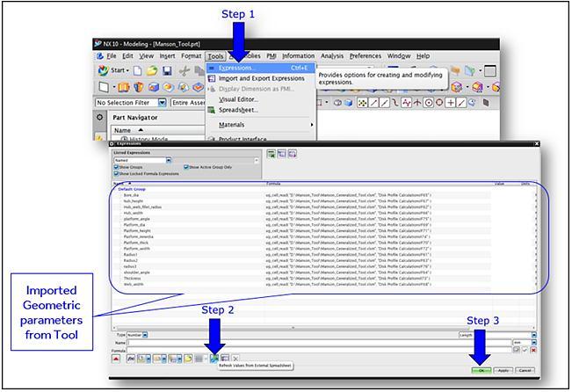The height and width of the screenshot is (392, 572).
Task: Toggle Show Locked Formula Expressions checkbox
Action: click(116, 174)
